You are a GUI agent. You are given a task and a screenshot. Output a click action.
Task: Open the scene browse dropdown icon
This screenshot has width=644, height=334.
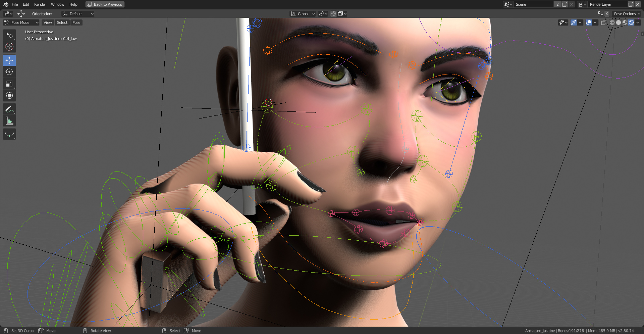point(508,4)
